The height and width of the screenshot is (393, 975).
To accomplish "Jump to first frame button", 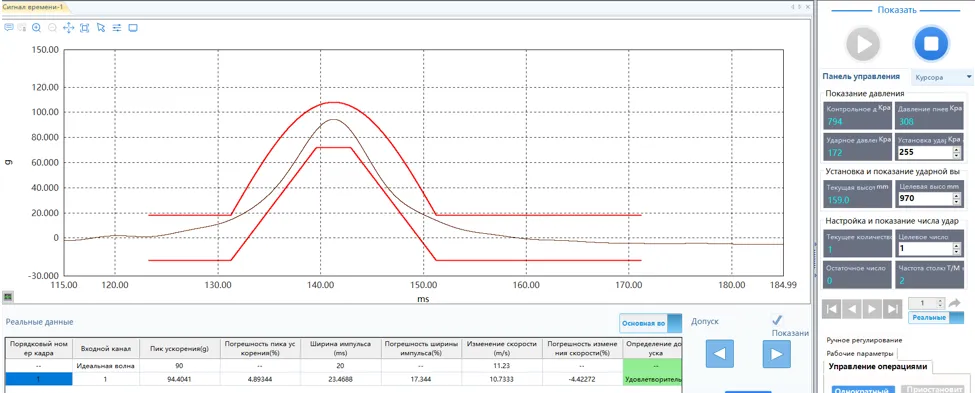I will click(x=831, y=308).
